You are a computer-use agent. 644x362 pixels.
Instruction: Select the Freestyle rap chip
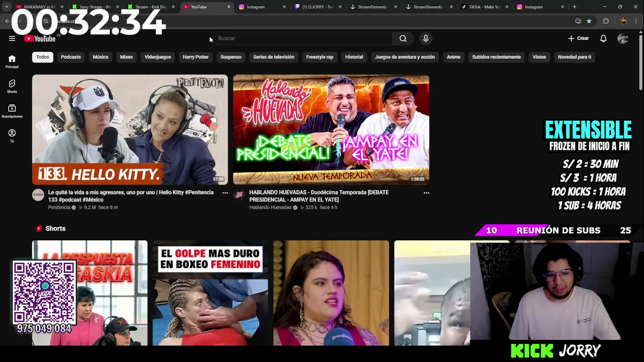click(319, 57)
